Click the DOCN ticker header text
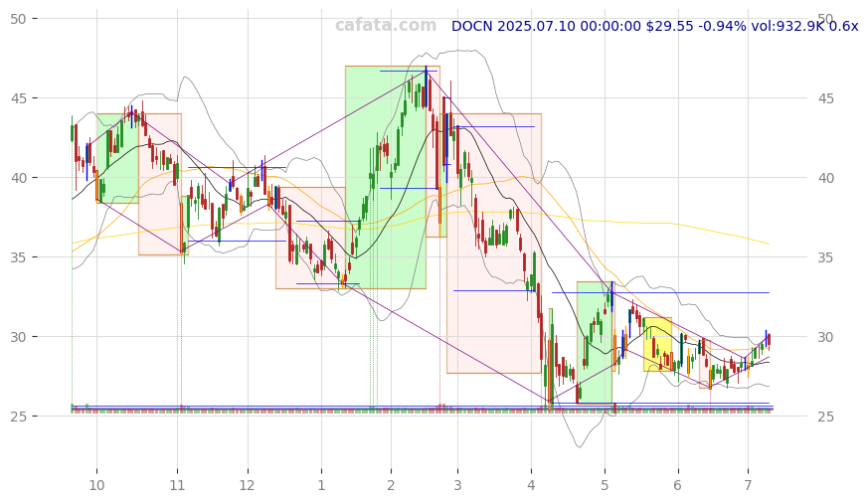This screenshot has height=502, width=868. (x=654, y=26)
